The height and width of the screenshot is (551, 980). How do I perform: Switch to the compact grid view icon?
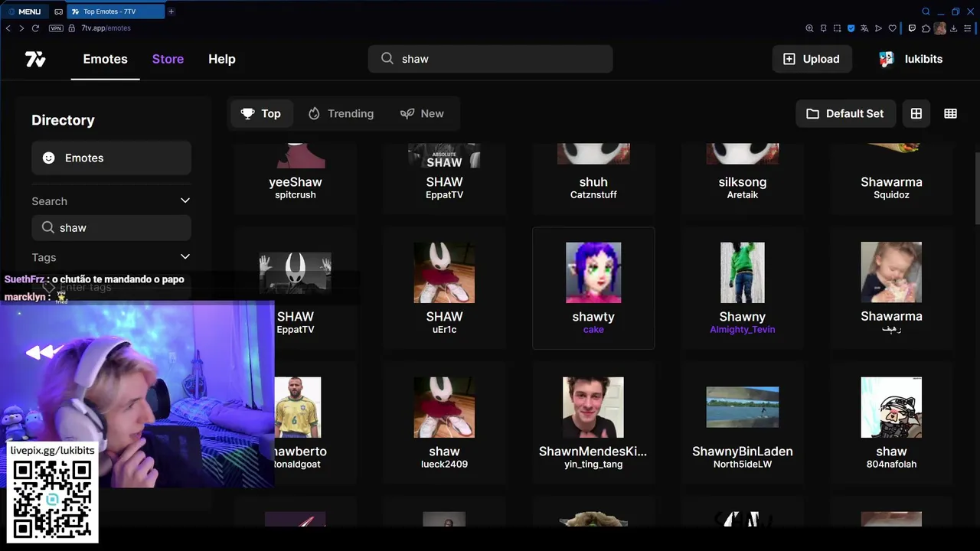click(951, 113)
